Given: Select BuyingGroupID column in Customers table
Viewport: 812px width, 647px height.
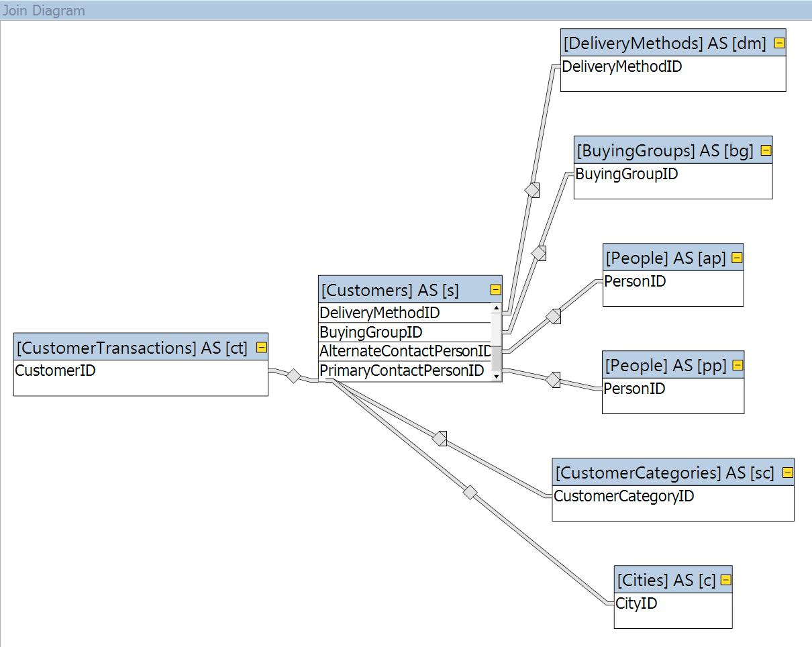Looking at the screenshot, I should tap(405, 332).
